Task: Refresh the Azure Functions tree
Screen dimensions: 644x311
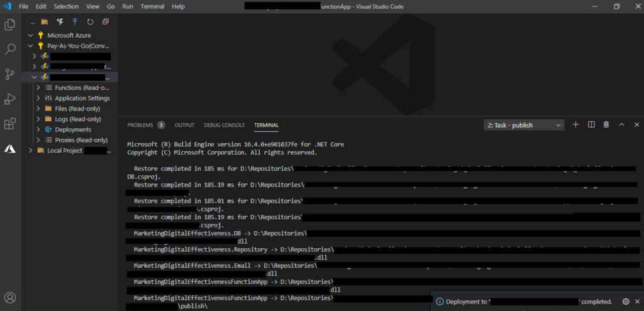Action: tap(90, 22)
